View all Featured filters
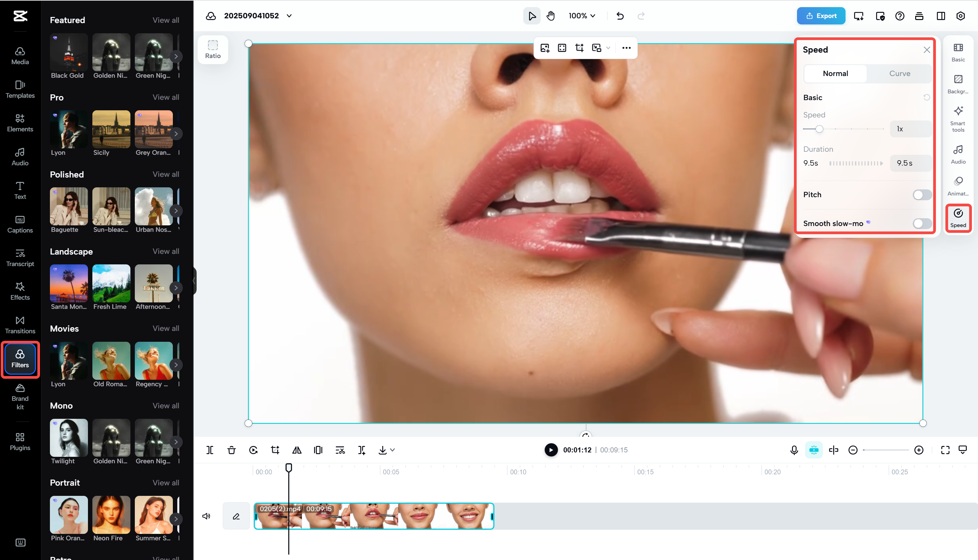Viewport: 978px width, 560px height. [x=166, y=20]
